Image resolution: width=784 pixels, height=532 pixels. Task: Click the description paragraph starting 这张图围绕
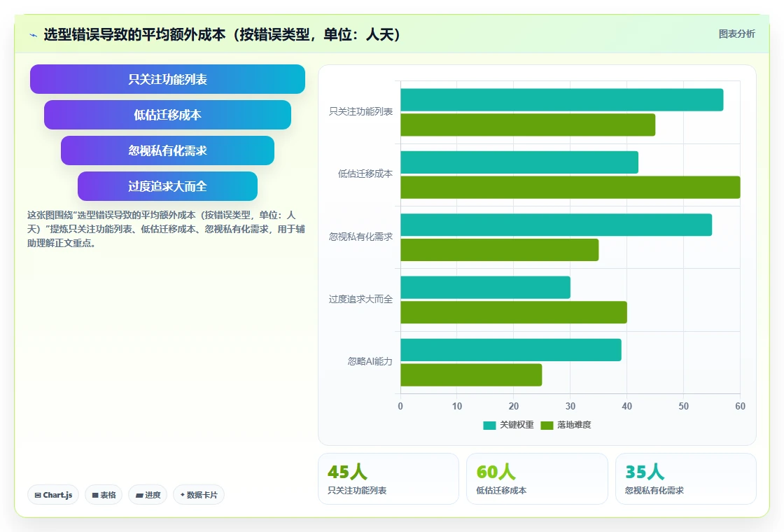tap(166, 229)
